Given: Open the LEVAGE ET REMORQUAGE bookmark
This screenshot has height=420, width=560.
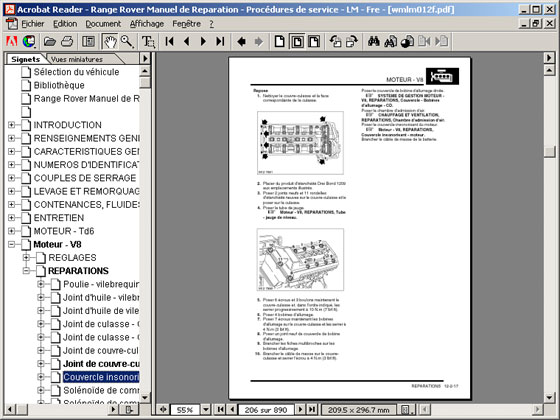Looking at the screenshot, I should [x=86, y=191].
